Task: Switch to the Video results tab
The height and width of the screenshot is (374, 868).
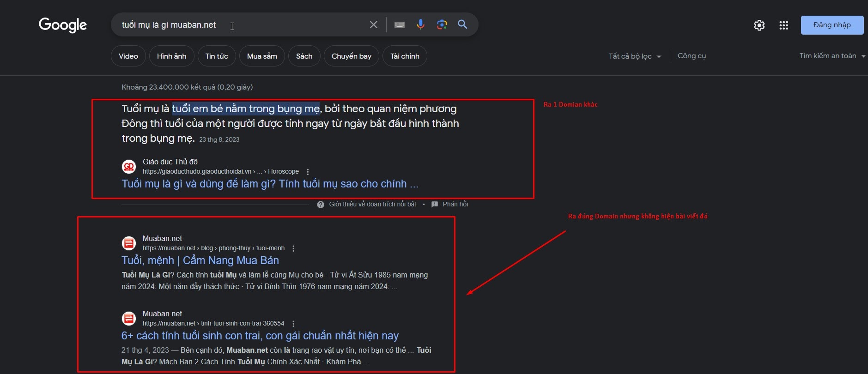Action: [x=128, y=56]
